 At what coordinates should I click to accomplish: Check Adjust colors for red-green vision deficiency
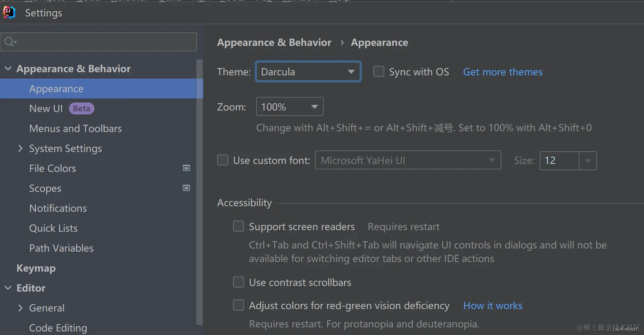click(x=239, y=305)
